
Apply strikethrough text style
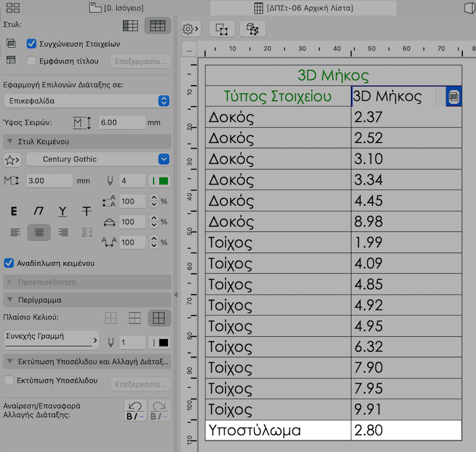coord(86,211)
